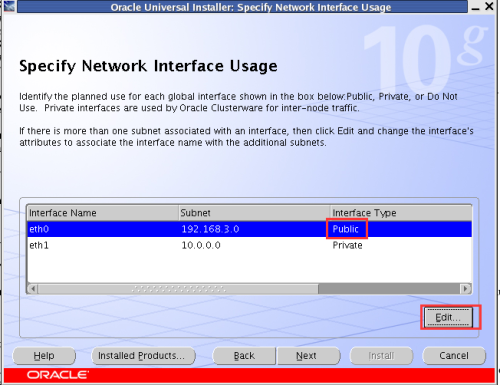Screen dimensions: 500x385
Task: Select the eth1 interface row
Action: pyautogui.click(x=249, y=245)
